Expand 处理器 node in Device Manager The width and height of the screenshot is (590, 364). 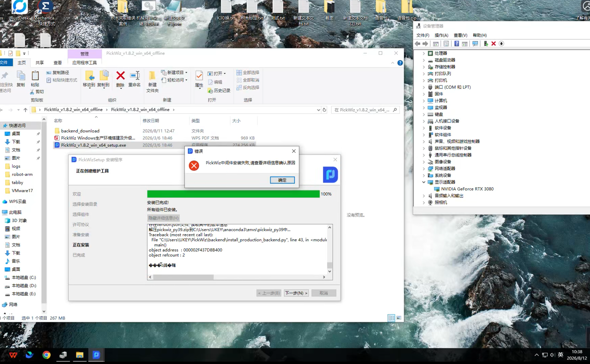point(424,53)
